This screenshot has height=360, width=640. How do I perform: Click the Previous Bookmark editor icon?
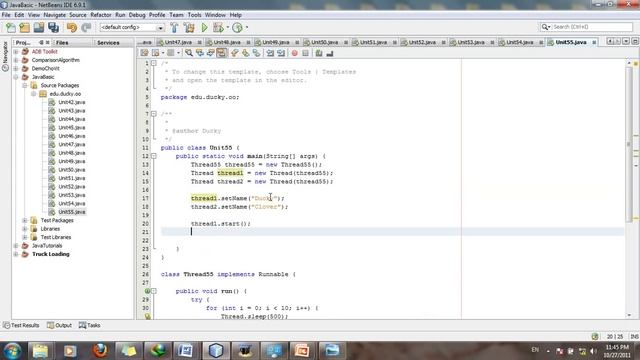tap(235, 53)
